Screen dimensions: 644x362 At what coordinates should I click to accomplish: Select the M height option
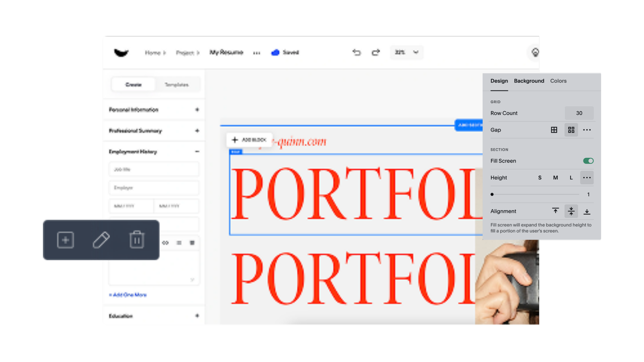556,178
